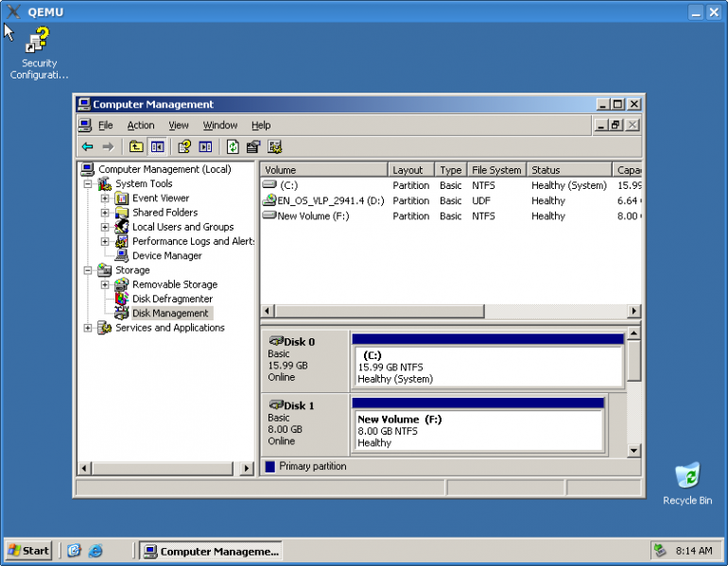Toggle the Show/Hide Console Tree button

click(x=157, y=146)
